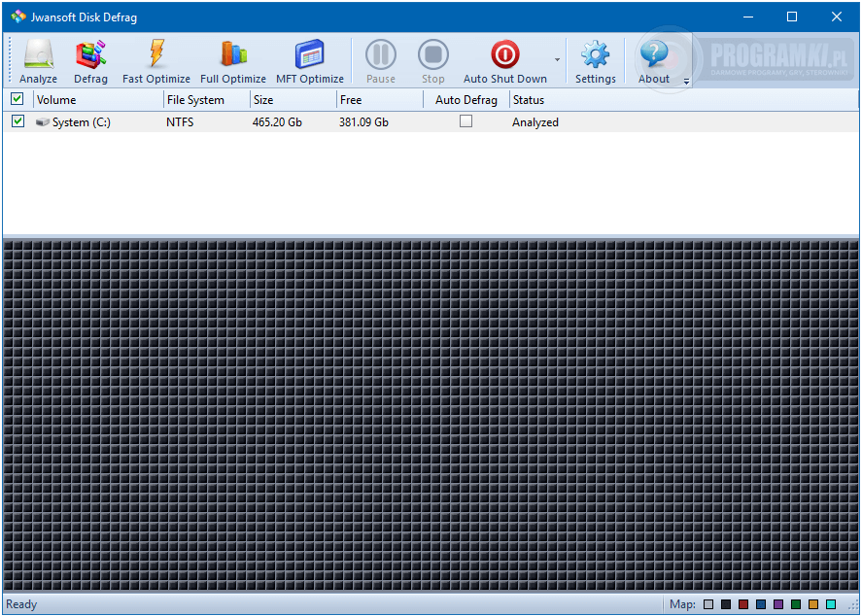Select the MFT Optimize tool
862x616 pixels.
pyautogui.click(x=310, y=61)
